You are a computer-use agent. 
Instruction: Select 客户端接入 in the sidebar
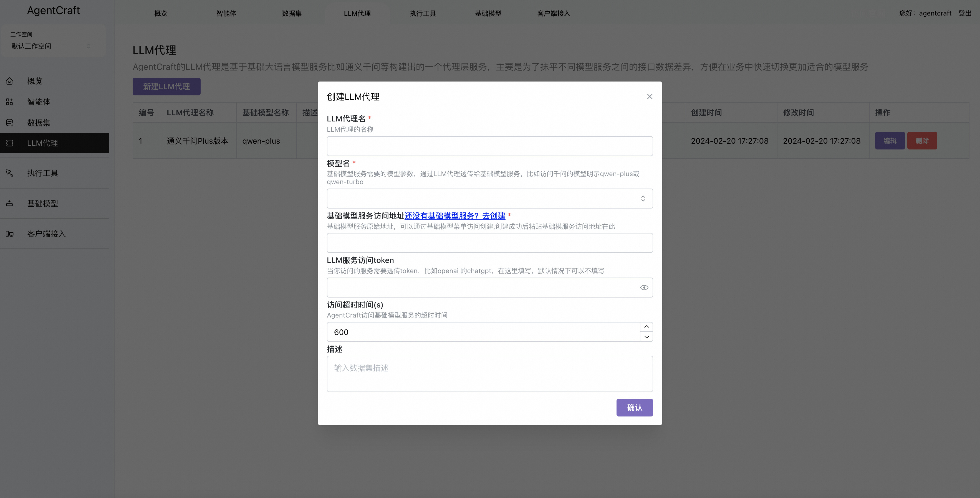[54, 234]
